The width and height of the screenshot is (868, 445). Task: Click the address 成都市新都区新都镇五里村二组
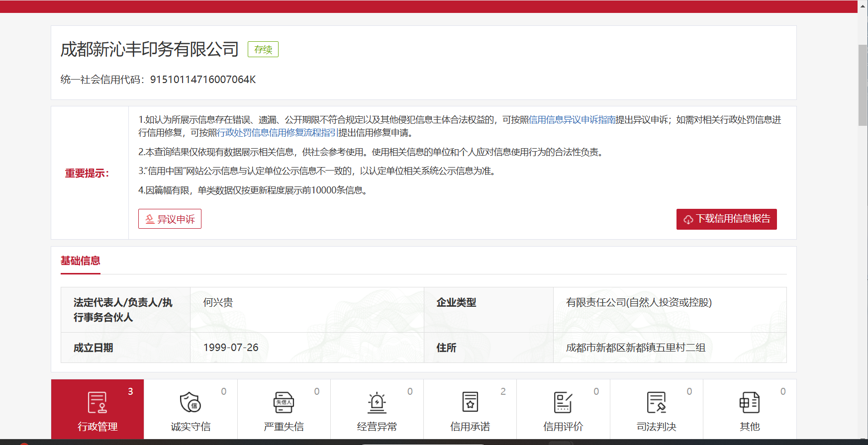click(x=635, y=348)
